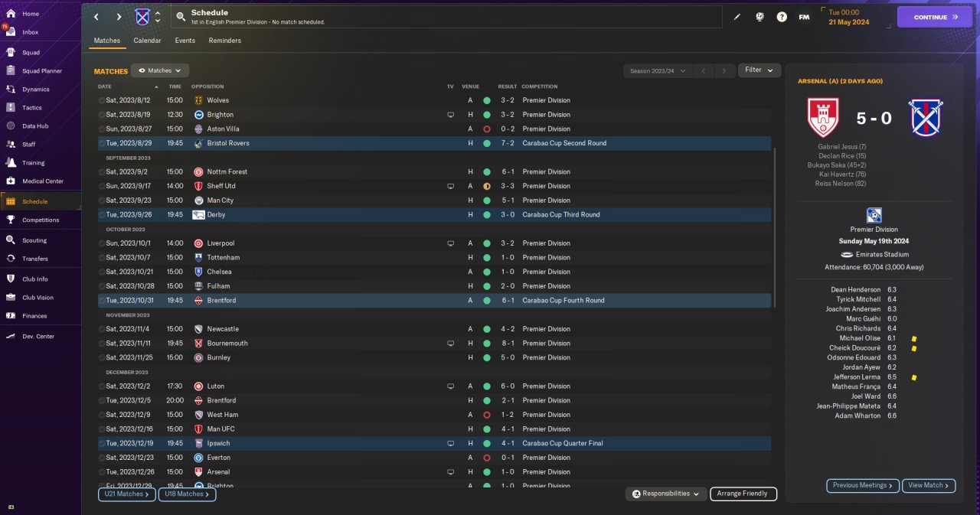Click player Dean Henderson in ratings
Viewport: 980px width, 515px height.
coord(856,290)
